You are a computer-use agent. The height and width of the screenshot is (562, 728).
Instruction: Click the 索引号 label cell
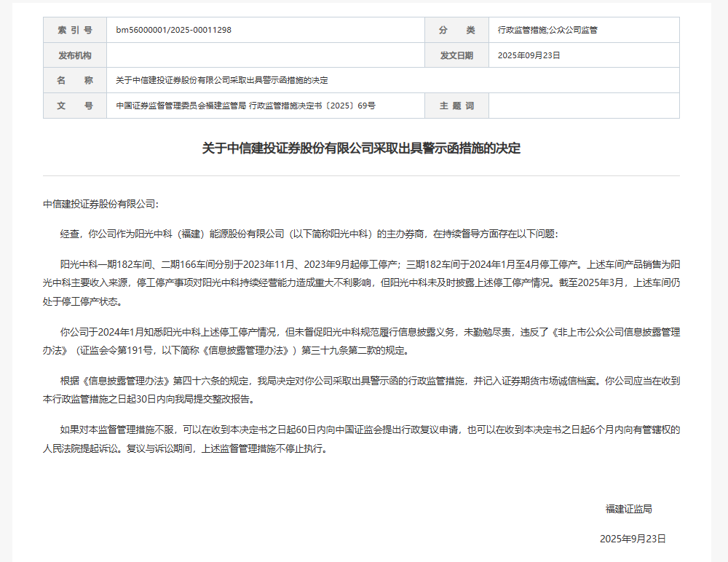coord(75,30)
